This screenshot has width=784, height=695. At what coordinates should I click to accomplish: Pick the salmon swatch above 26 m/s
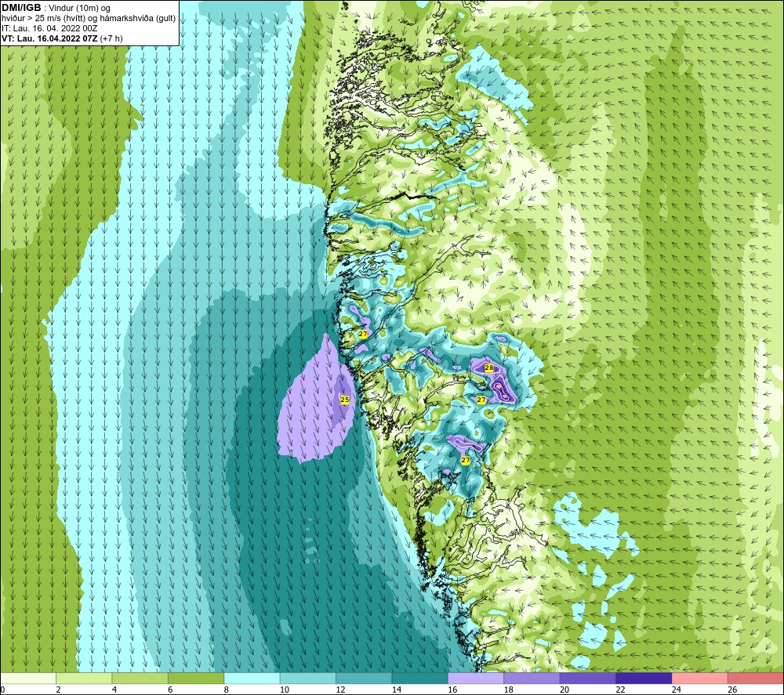coord(756,678)
